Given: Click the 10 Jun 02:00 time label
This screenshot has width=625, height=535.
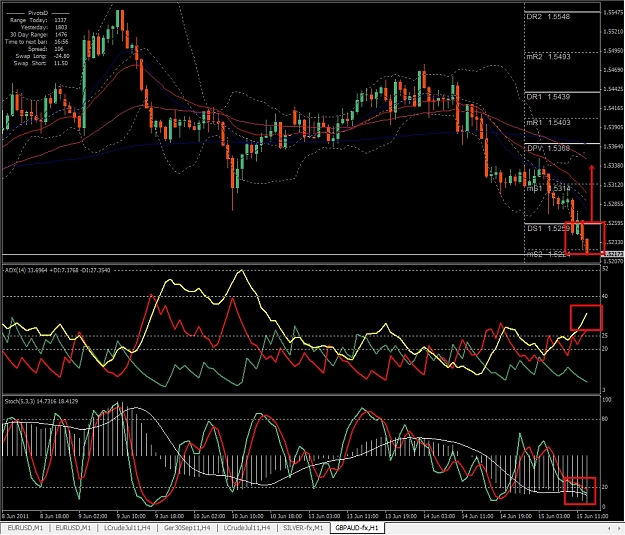Looking at the screenshot, I should (x=209, y=516).
